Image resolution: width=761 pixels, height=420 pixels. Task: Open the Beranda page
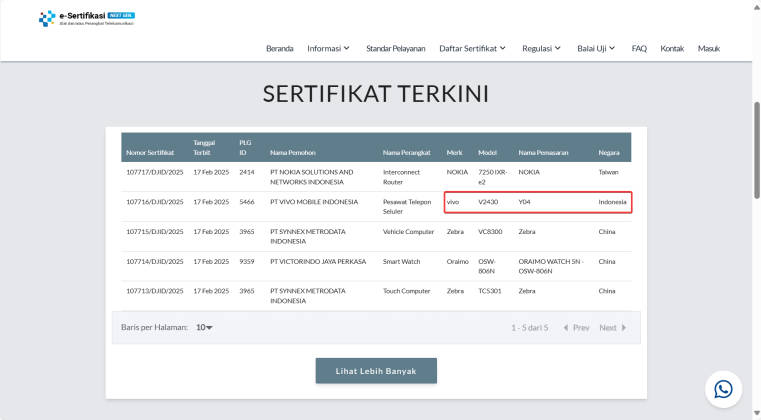(280, 49)
